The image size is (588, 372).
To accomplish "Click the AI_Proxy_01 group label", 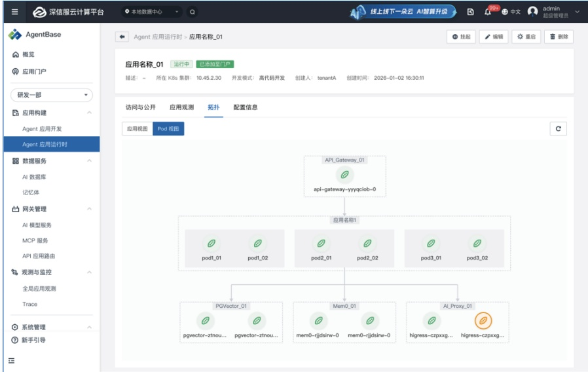I will pos(458,306).
